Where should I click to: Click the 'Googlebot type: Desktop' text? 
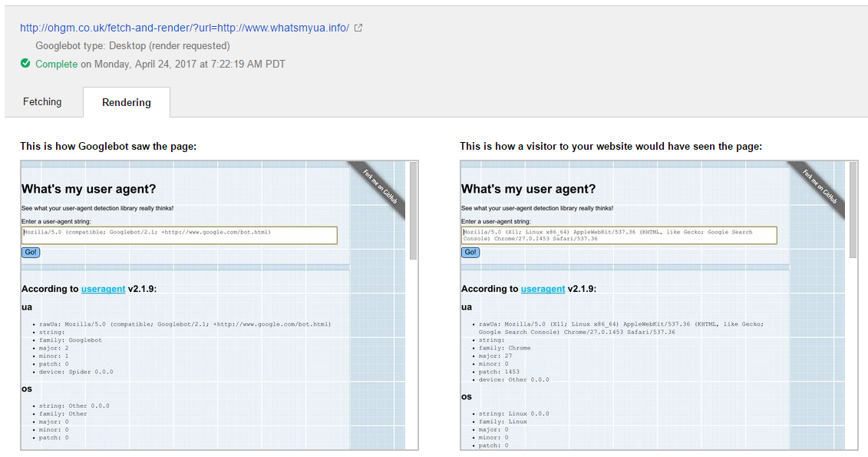coord(132,46)
